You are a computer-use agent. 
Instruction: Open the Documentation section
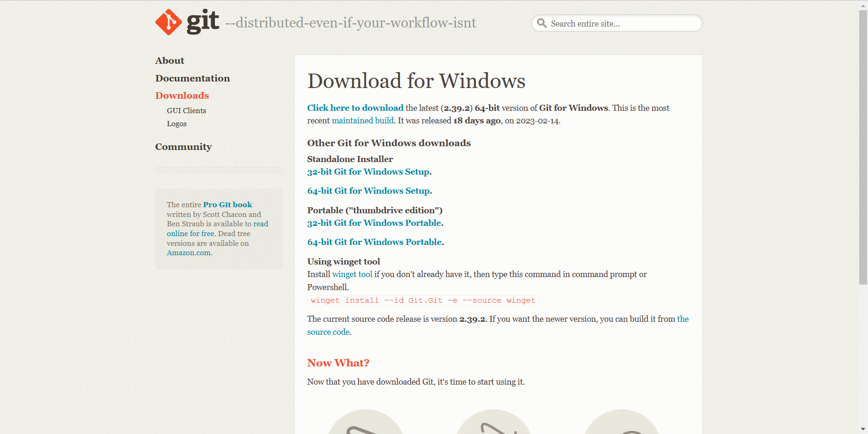193,78
